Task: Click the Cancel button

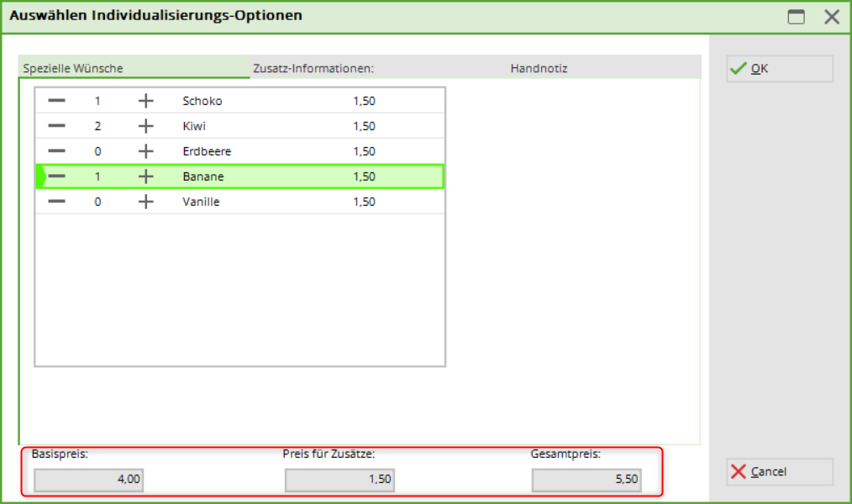Action: tap(779, 472)
